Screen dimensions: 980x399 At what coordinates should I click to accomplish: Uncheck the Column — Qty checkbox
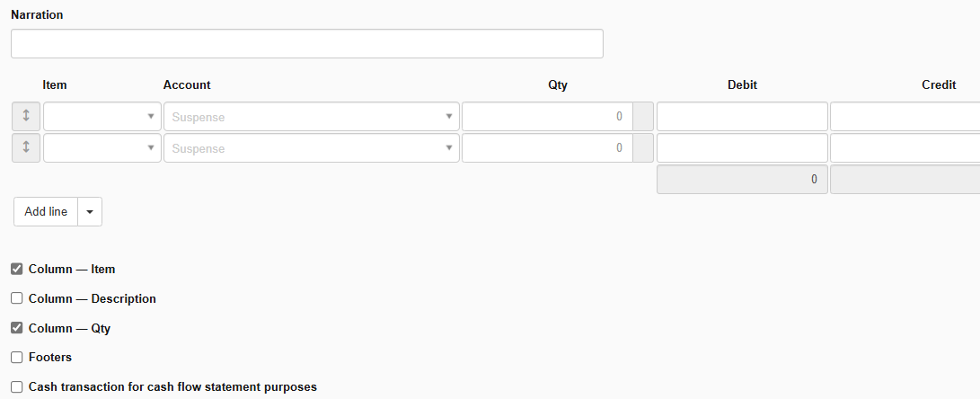click(x=17, y=328)
